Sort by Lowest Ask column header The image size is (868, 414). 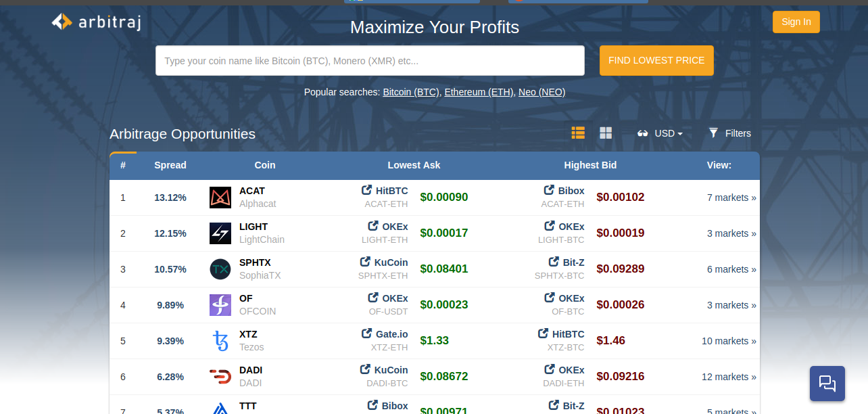click(414, 165)
